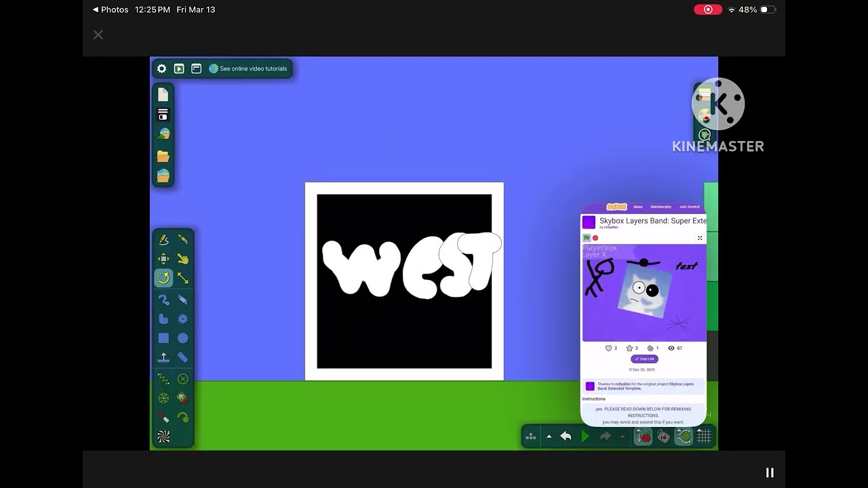Undo the last action

pos(566,436)
